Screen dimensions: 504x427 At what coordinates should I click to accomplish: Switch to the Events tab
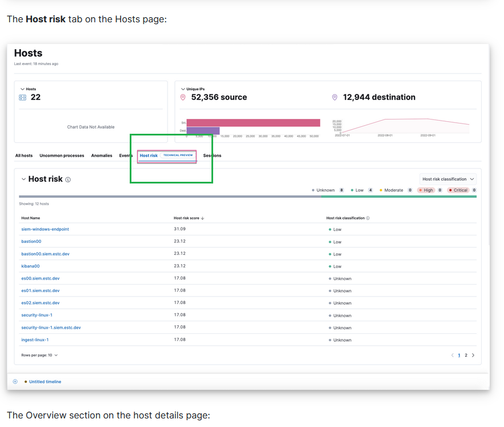[x=126, y=155]
